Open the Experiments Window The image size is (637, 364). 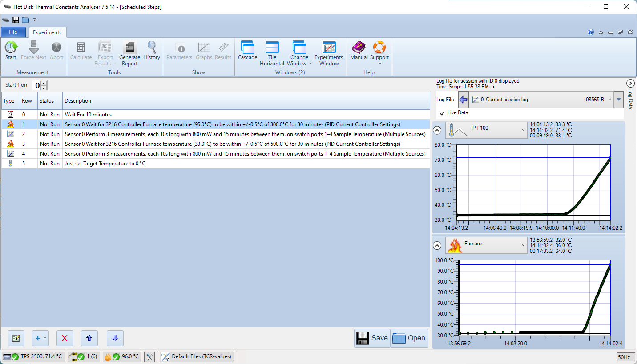point(329,53)
